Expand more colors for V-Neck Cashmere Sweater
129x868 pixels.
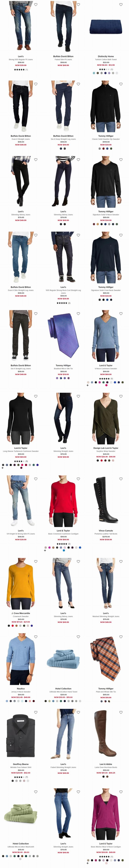88,385
